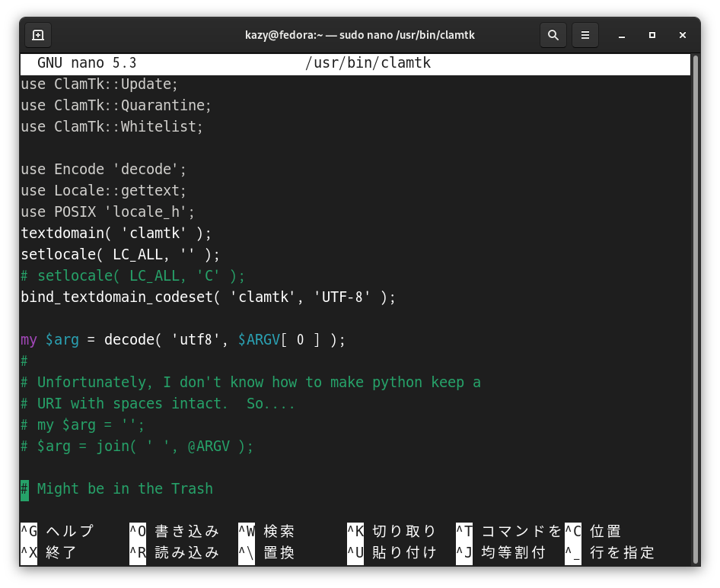Open a new terminal tab
This screenshot has height=588, width=720.
click(x=38, y=35)
